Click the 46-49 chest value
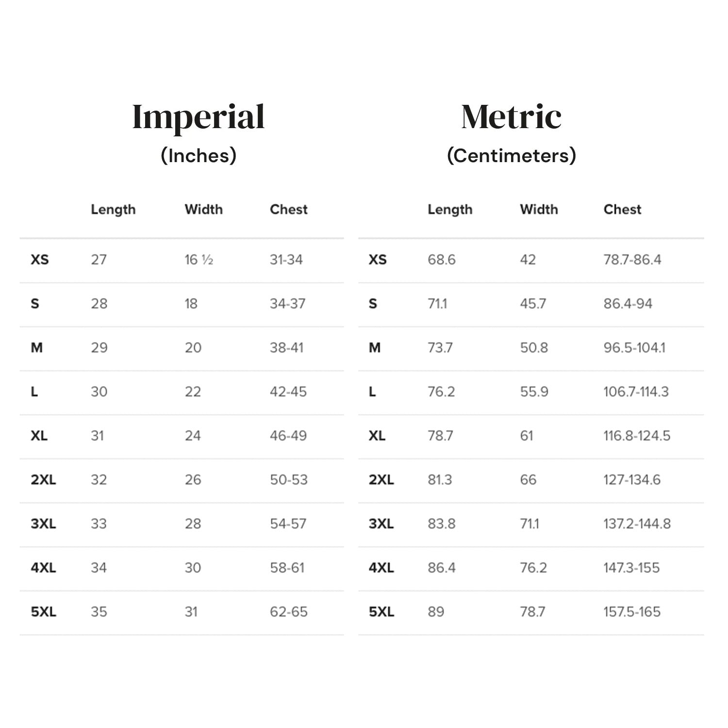 click(x=288, y=436)
